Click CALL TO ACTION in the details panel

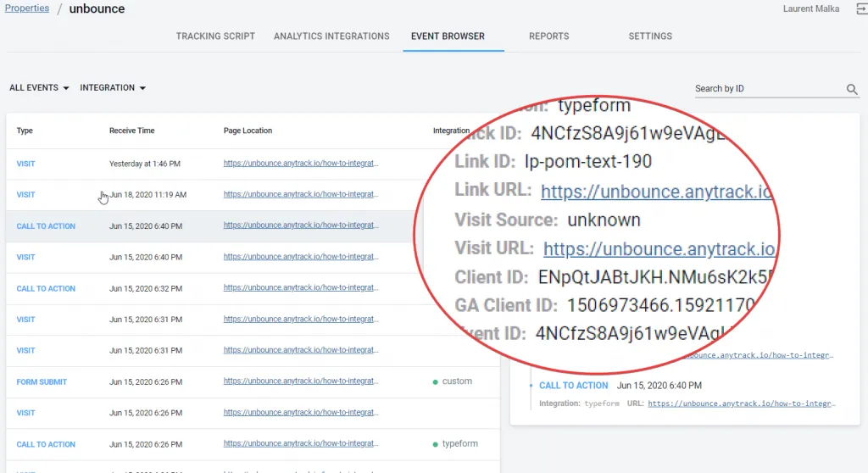tap(574, 386)
